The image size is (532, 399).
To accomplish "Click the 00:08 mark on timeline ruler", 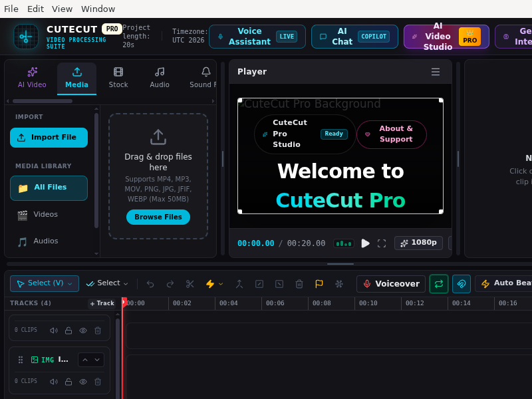I will coord(321,303).
